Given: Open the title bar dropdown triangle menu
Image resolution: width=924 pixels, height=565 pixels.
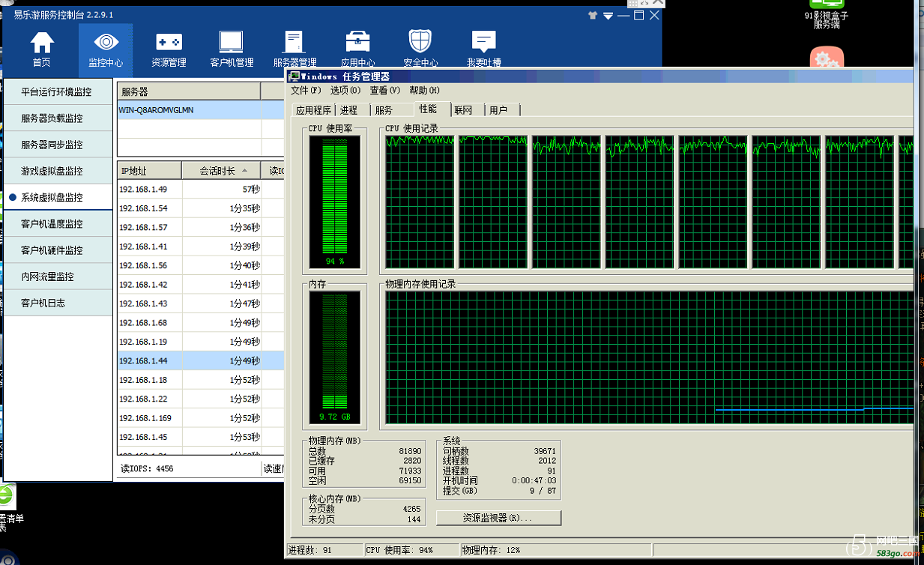Looking at the screenshot, I should point(609,16).
